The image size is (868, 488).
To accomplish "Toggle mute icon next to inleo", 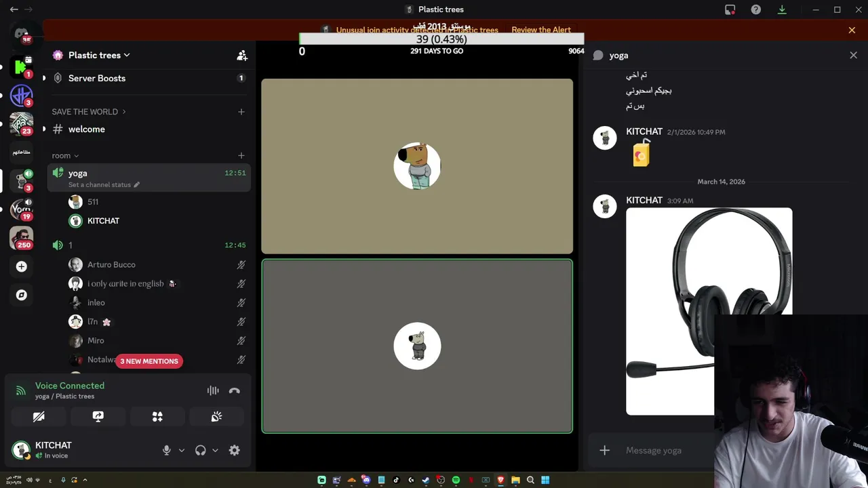I will point(241,303).
